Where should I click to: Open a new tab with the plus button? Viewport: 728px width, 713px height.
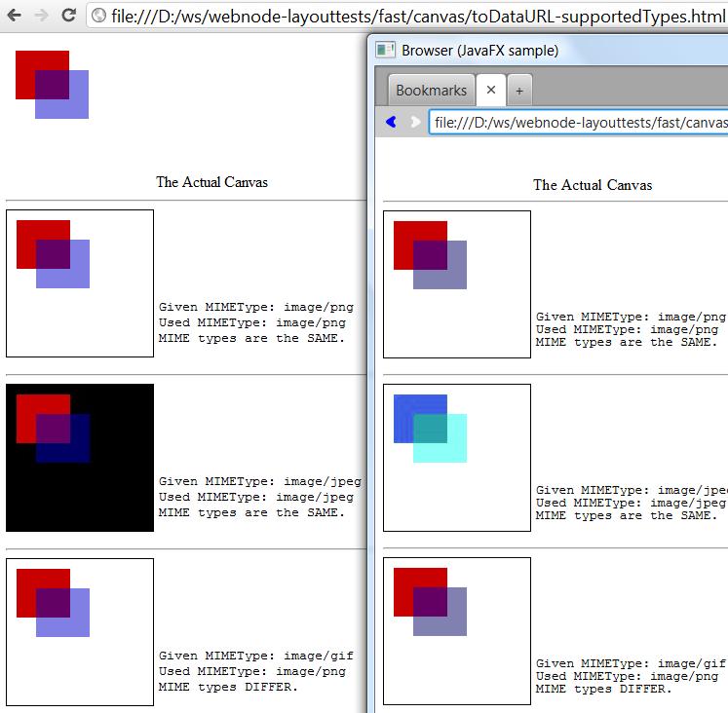coord(518,91)
